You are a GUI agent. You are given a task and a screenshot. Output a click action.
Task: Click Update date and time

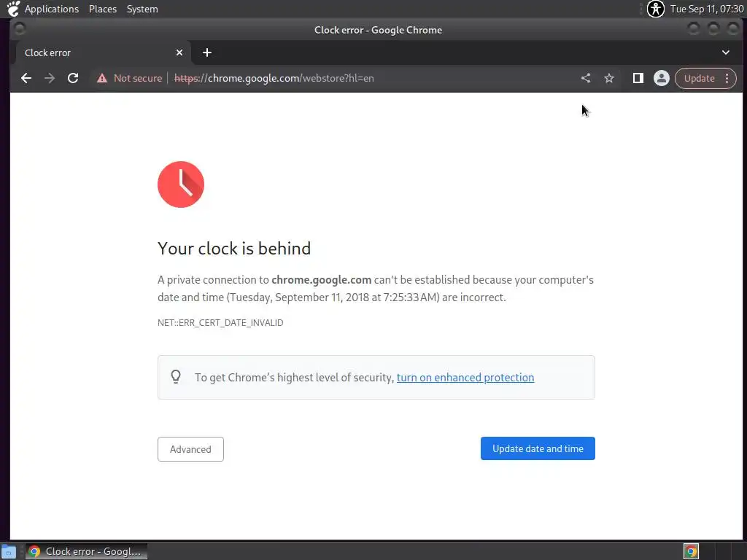tap(538, 448)
